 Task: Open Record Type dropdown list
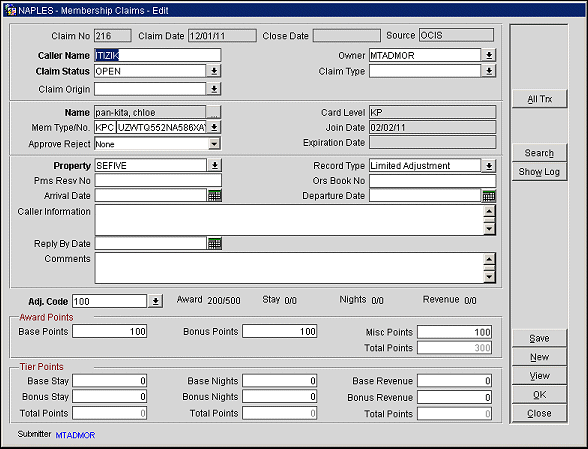click(x=489, y=166)
